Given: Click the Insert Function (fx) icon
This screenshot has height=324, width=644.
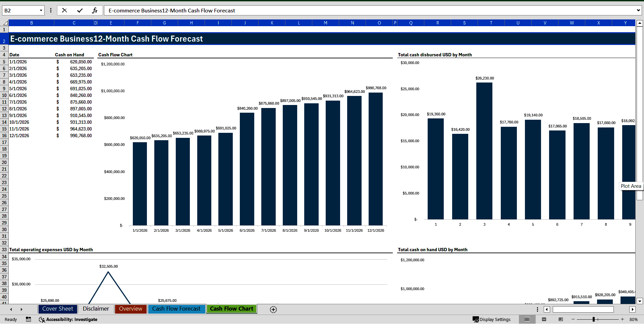Looking at the screenshot, I should [95, 10].
